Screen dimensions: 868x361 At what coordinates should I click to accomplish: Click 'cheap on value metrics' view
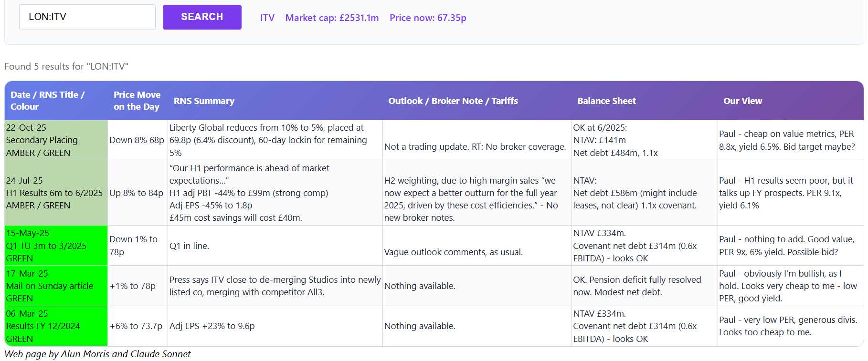[791, 140]
